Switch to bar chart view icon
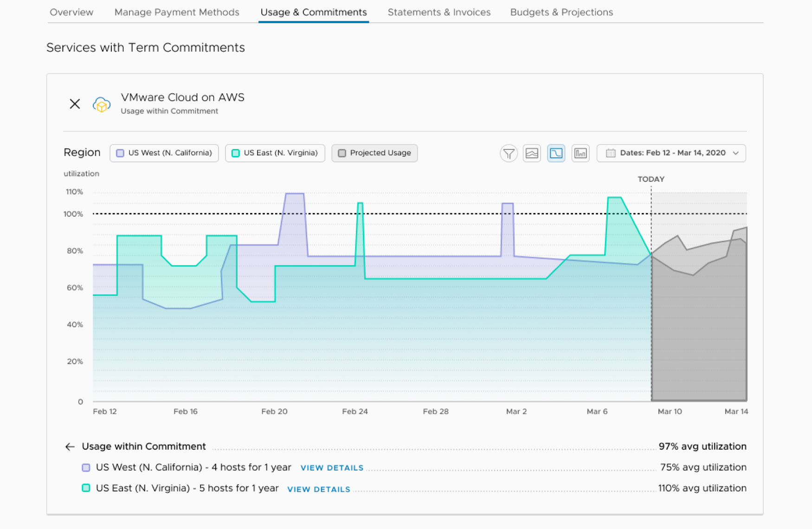This screenshot has width=812, height=529. (x=580, y=153)
